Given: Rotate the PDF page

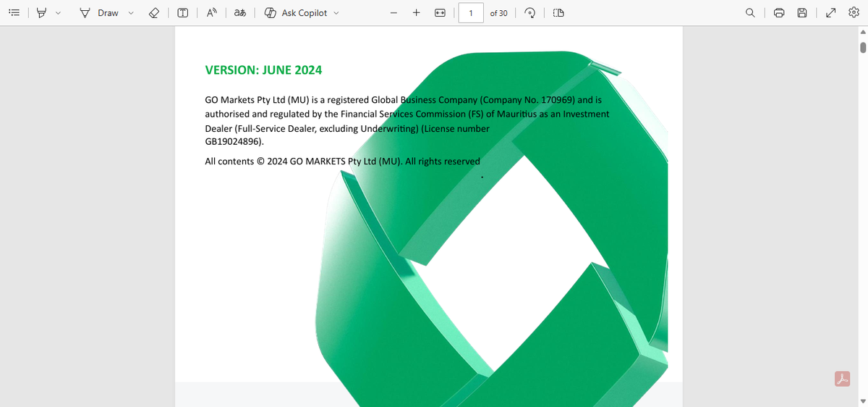Looking at the screenshot, I should [529, 13].
